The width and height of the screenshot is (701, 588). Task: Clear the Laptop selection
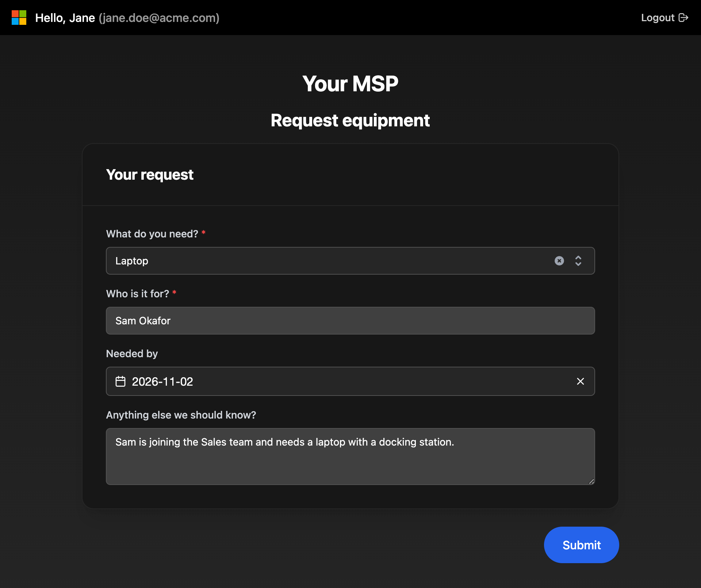(x=559, y=261)
